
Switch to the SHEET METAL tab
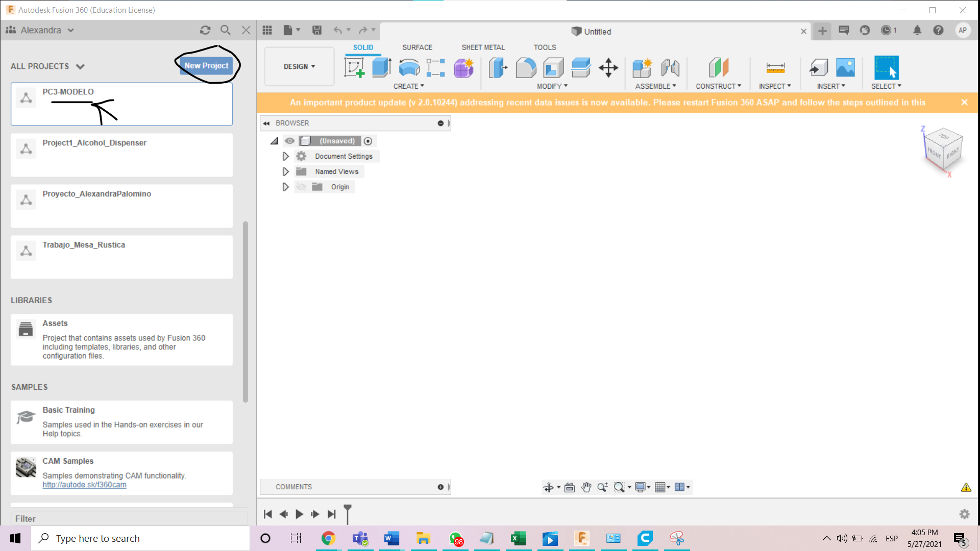(x=483, y=47)
